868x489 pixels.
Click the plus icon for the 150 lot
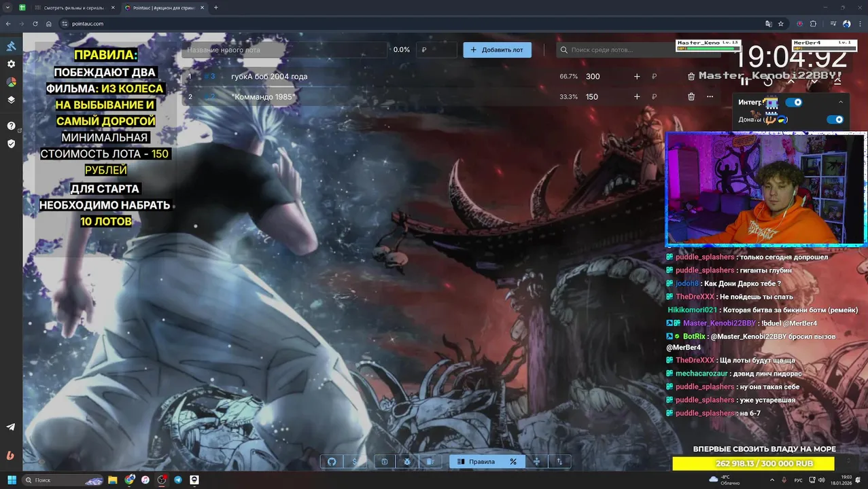[x=637, y=96]
